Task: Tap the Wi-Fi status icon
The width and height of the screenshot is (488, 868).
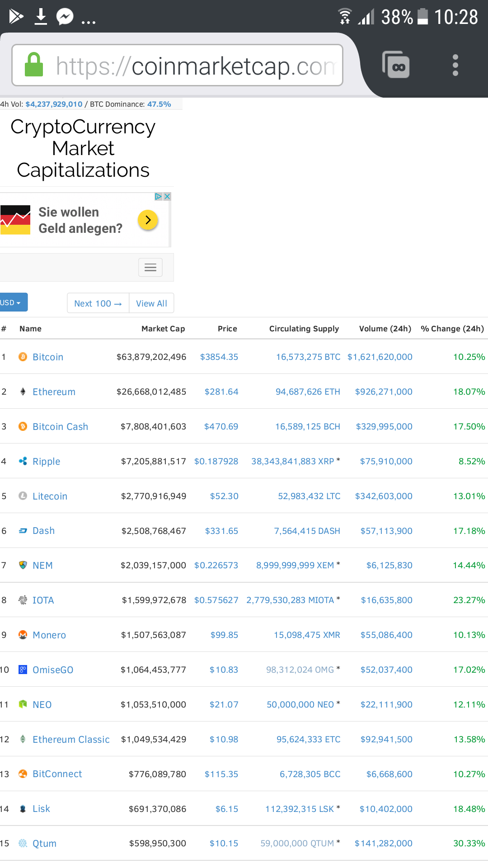Action: tap(345, 17)
